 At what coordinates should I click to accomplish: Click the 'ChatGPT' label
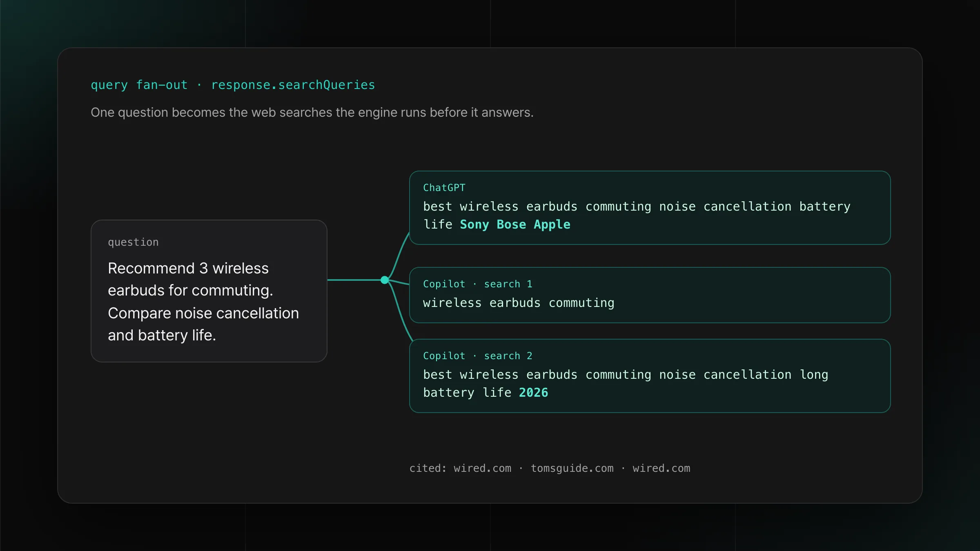coord(444,188)
